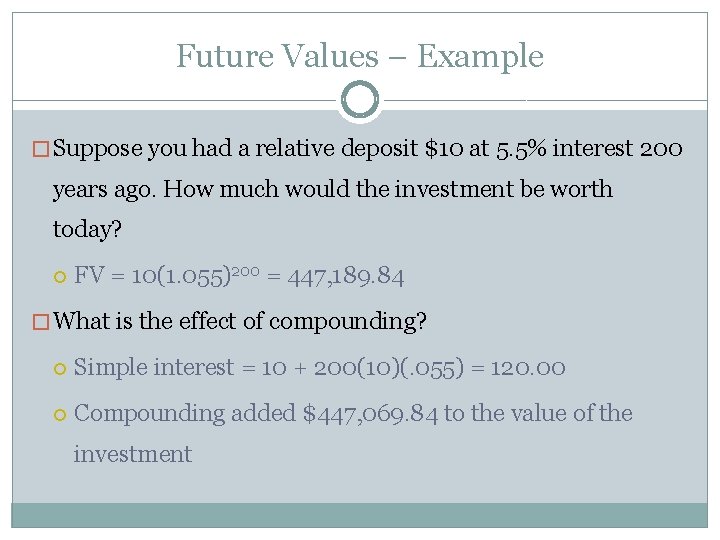Click the superscript 200 exponent in the formula

(x=248, y=271)
